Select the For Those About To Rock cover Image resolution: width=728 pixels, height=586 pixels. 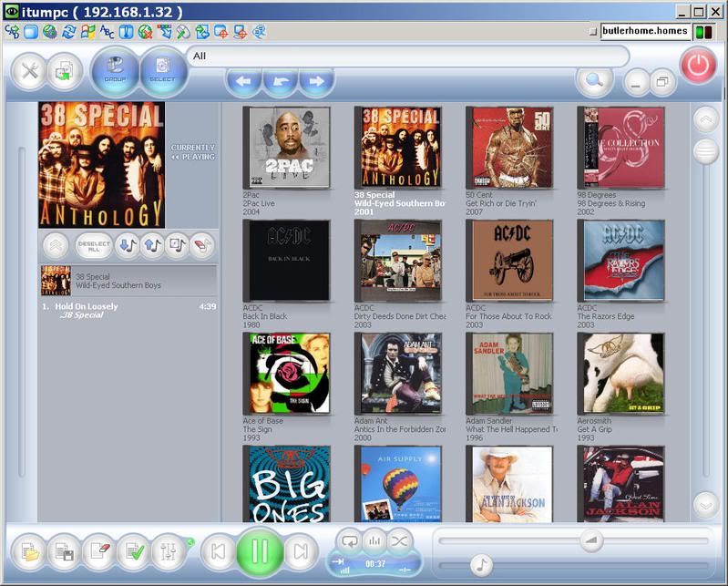509,261
